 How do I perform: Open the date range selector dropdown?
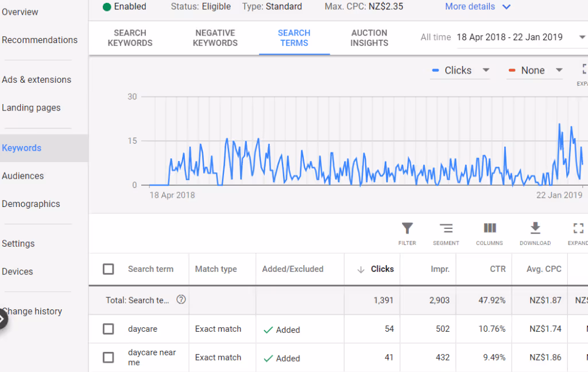(x=510, y=37)
